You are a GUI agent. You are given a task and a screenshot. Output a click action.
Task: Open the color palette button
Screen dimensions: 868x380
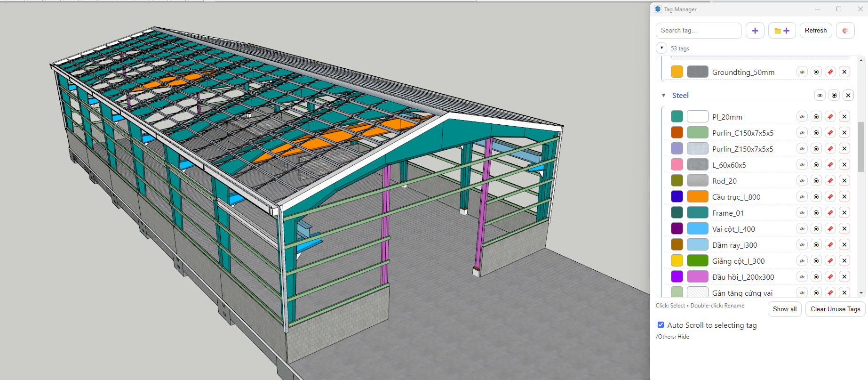845,31
